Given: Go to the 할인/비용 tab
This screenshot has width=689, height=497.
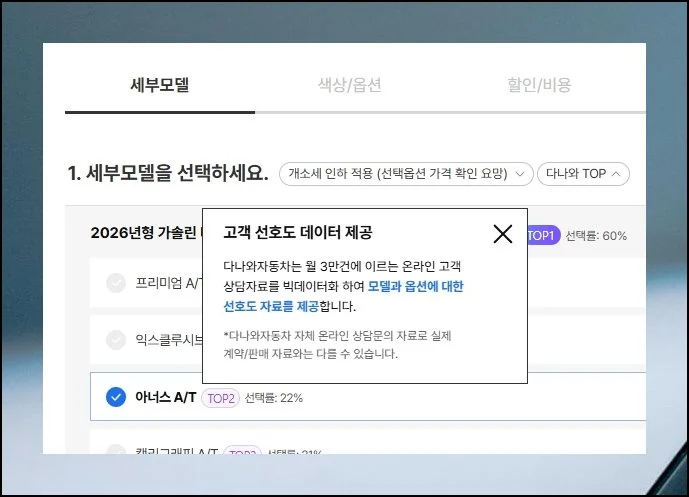Looking at the screenshot, I should (x=539, y=85).
